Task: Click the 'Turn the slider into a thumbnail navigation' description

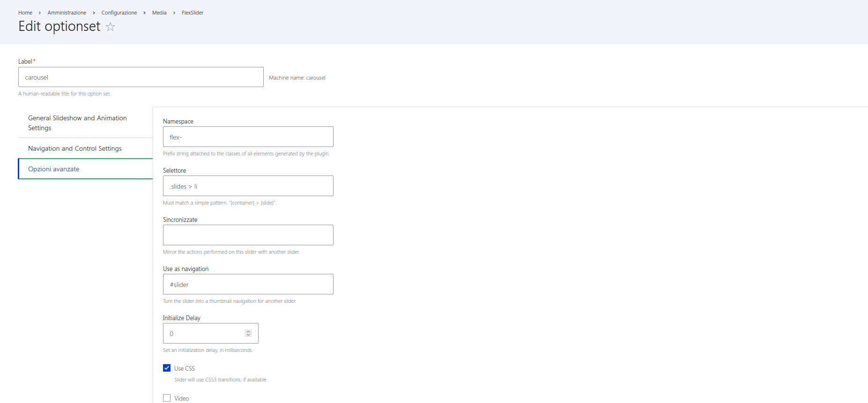Action: [230, 301]
